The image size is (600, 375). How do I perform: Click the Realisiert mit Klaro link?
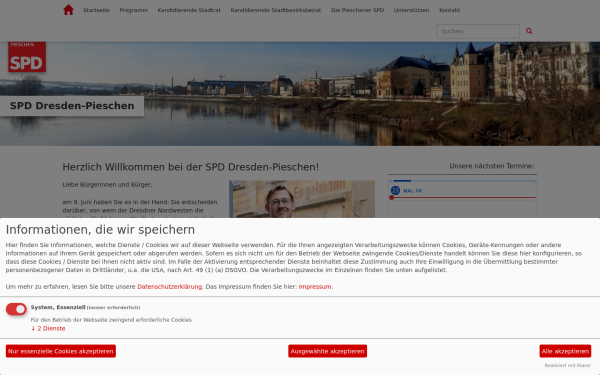567,365
